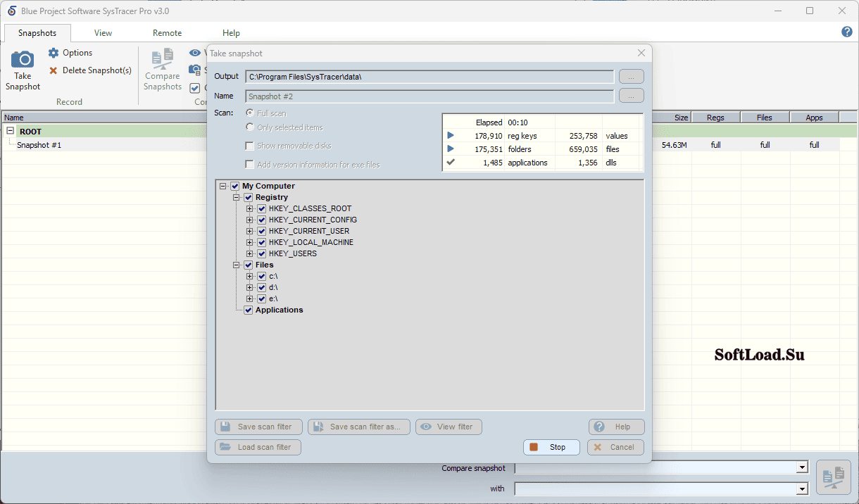Image resolution: width=859 pixels, height=504 pixels.
Task: Browse for Output folder with ellipsis button
Action: pos(632,76)
